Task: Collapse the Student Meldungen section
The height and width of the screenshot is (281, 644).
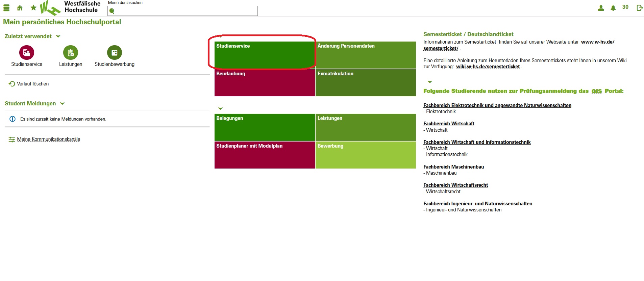Action: point(63,104)
